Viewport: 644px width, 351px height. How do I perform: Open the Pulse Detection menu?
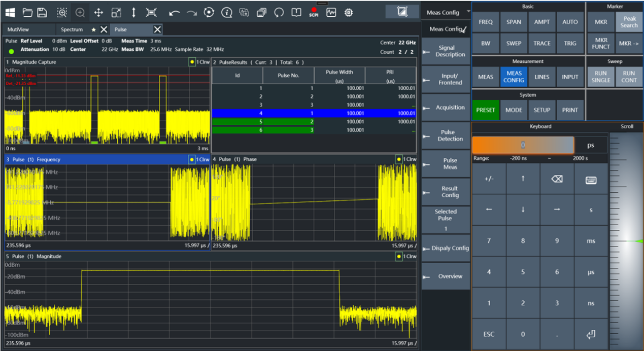[446, 135]
